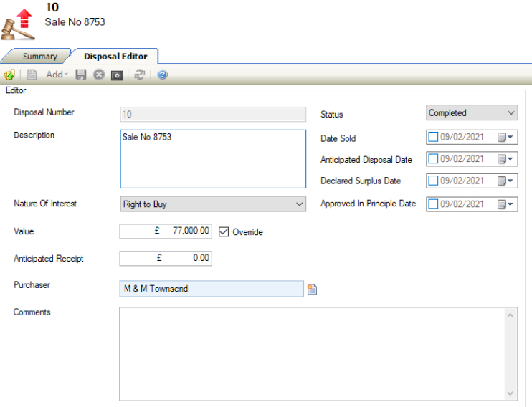
Task: Open Help via the question mark icon
Action: point(163,75)
